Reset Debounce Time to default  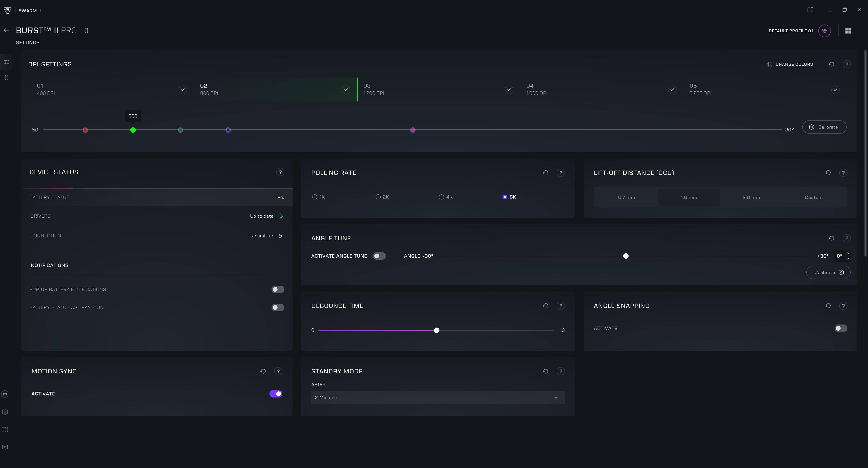click(545, 306)
